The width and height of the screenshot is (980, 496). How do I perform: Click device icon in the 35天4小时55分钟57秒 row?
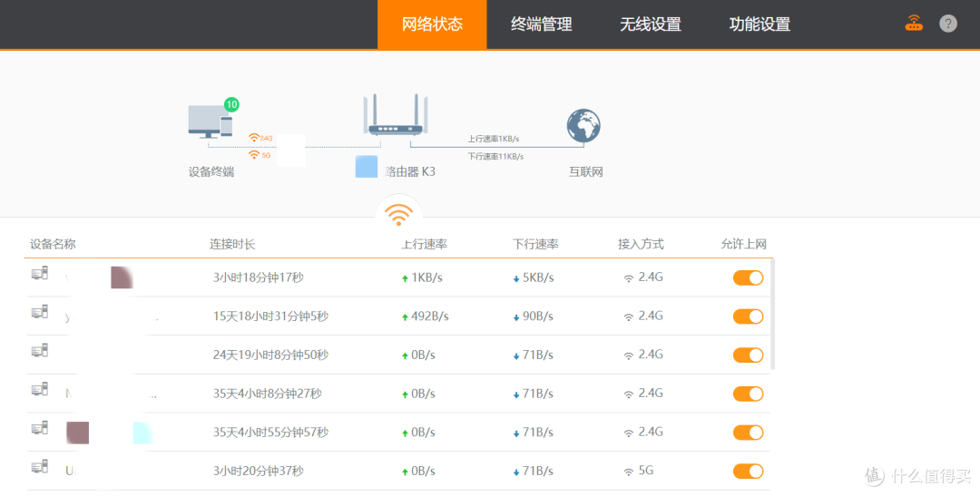point(39,428)
